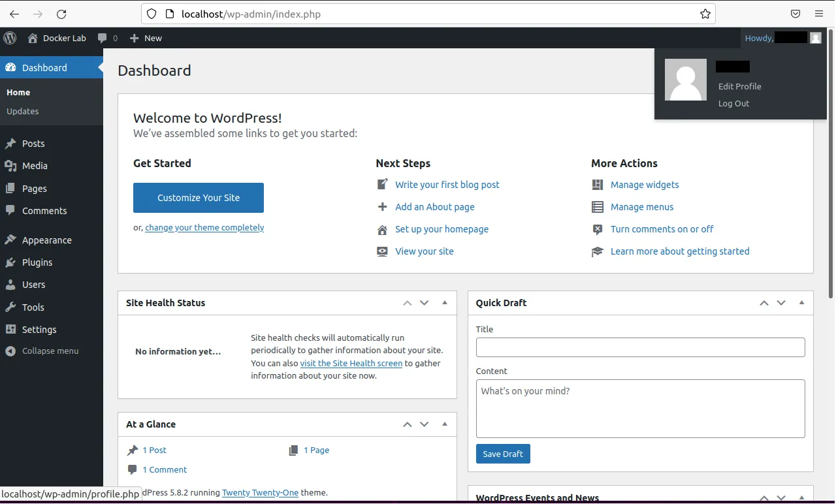Viewport: 836px width, 504px height.
Task: Click the Media icon in sidebar
Action: coord(10,166)
